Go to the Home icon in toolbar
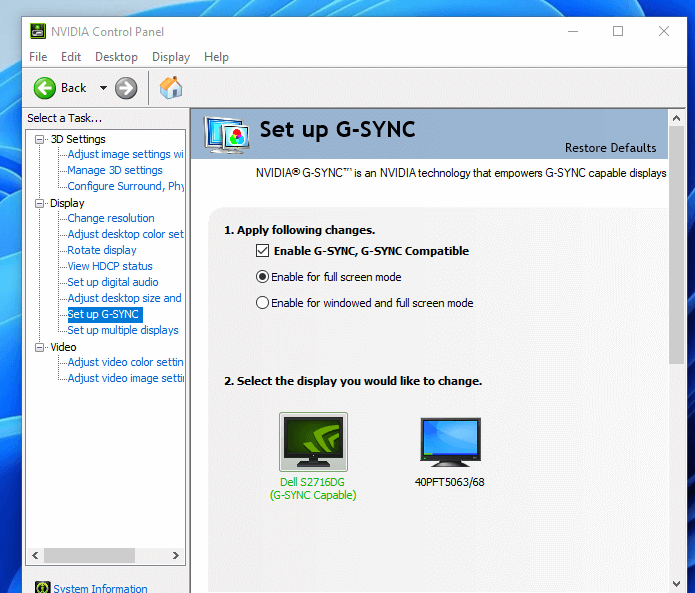 (x=171, y=87)
